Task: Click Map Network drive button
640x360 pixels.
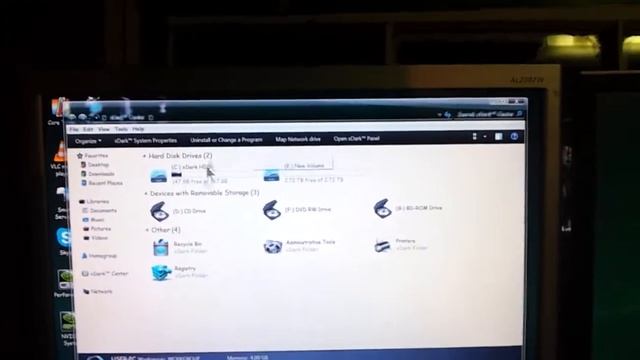Action: tap(298, 139)
